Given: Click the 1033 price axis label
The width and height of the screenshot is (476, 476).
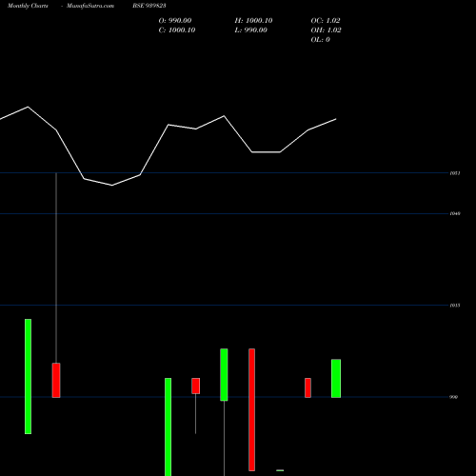Looking at the screenshot, I should point(455,306).
